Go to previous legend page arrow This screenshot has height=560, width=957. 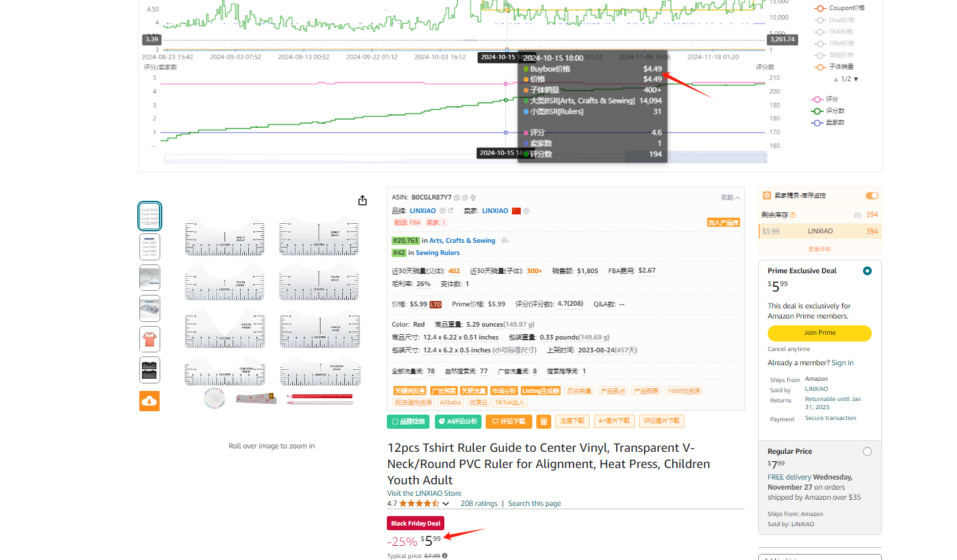(836, 79)
